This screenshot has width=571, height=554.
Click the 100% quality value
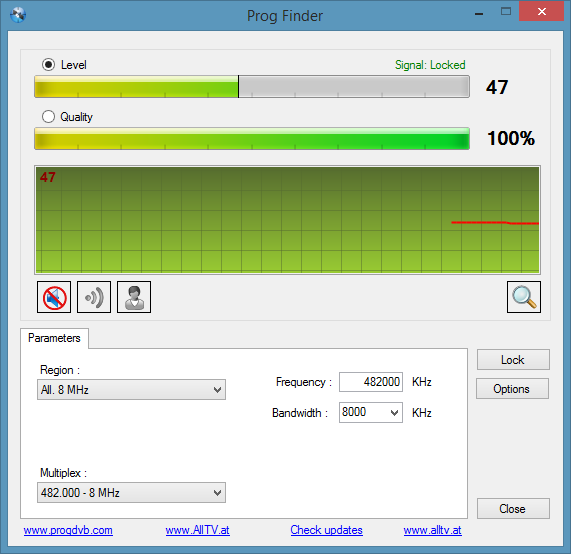[x=511, y=138]
